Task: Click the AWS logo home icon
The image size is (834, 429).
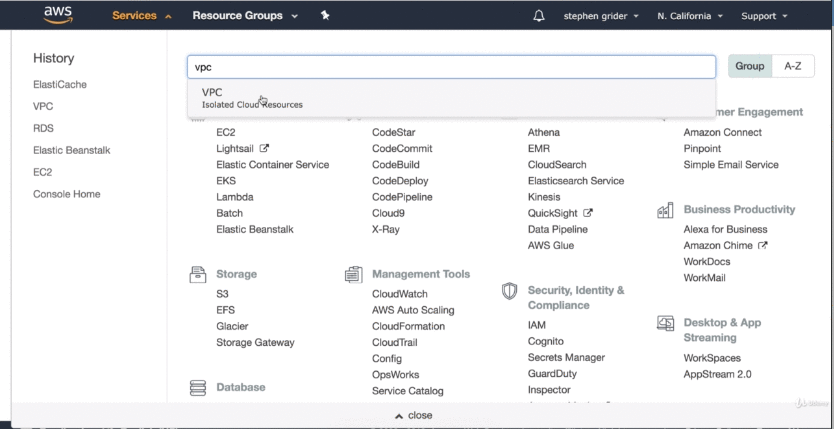Action: 58,15
